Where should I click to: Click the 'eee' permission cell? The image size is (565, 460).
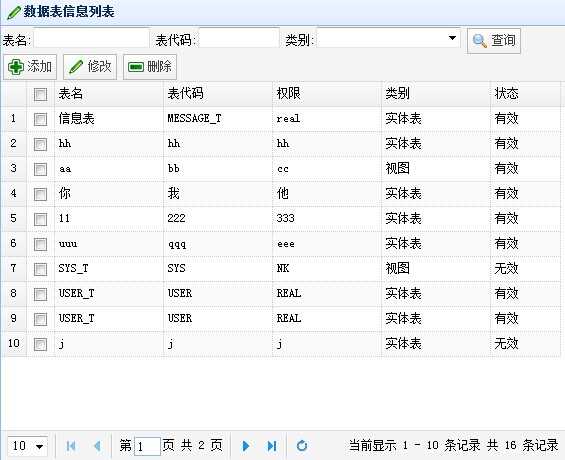(x=327, y=244)
